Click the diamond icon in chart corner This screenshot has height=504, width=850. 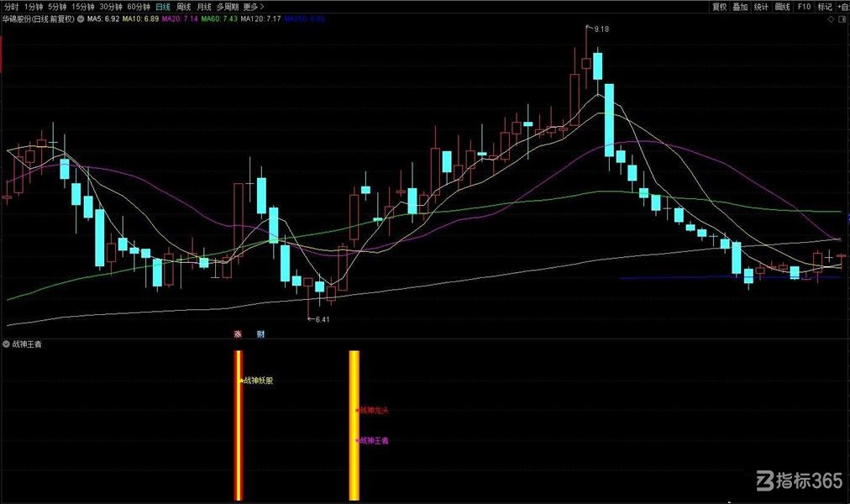point(831,19)
